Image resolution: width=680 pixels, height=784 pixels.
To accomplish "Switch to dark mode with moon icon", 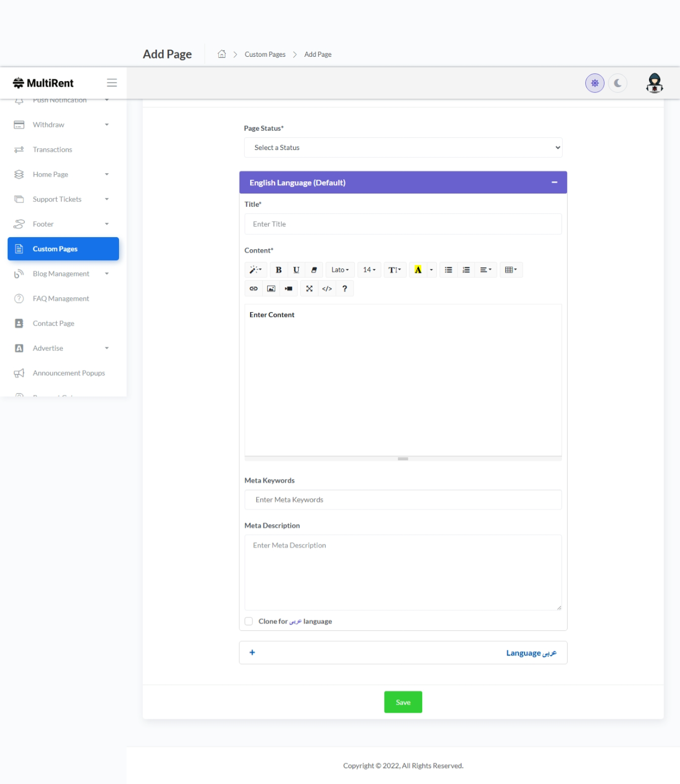I will tap(618, 83).
